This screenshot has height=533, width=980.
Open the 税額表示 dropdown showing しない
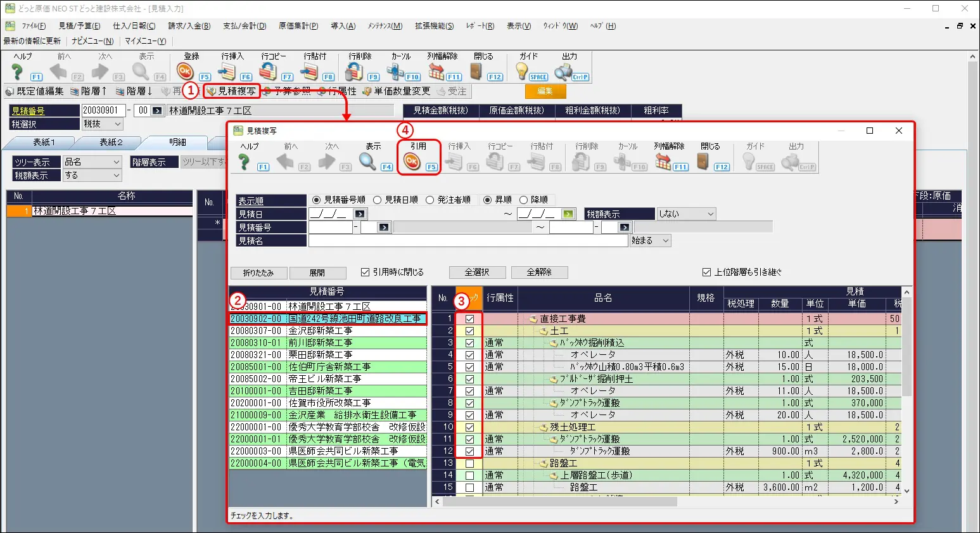(686, 214)
